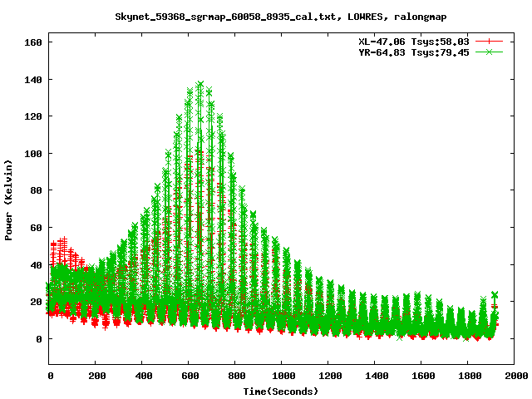Click the y-axis tick label 100

pyautogui.click(x=33, y=154)
